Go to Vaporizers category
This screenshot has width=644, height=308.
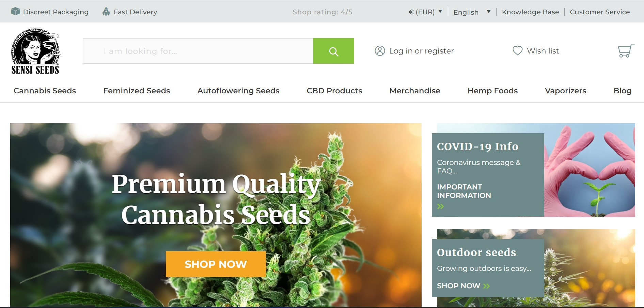pyautogui.click(x=565, y=91)
